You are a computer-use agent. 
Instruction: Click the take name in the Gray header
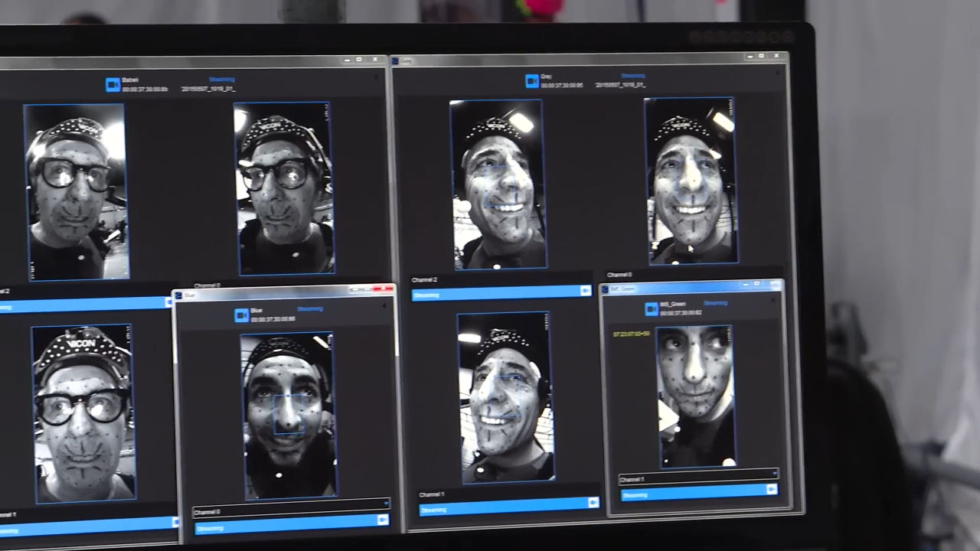(620, 85)
